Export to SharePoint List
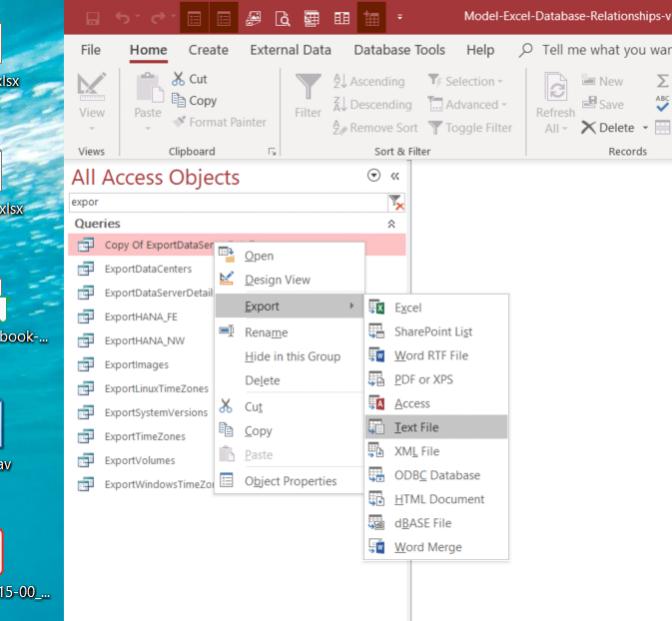Viewport: 672px width, 621px height. point(436,332)
